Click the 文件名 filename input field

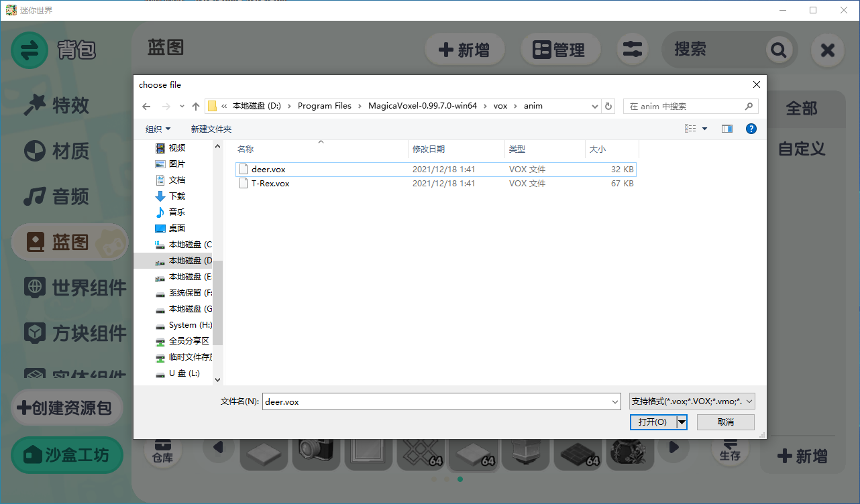(436, 401)
